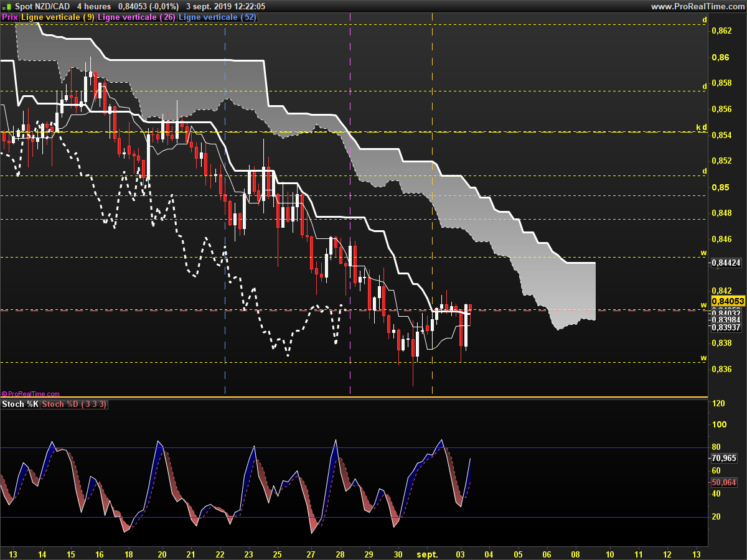This screenshot has width=747, height=560.
Task: Click the 'sept.' date axis label
Action: tap(428, 554)
